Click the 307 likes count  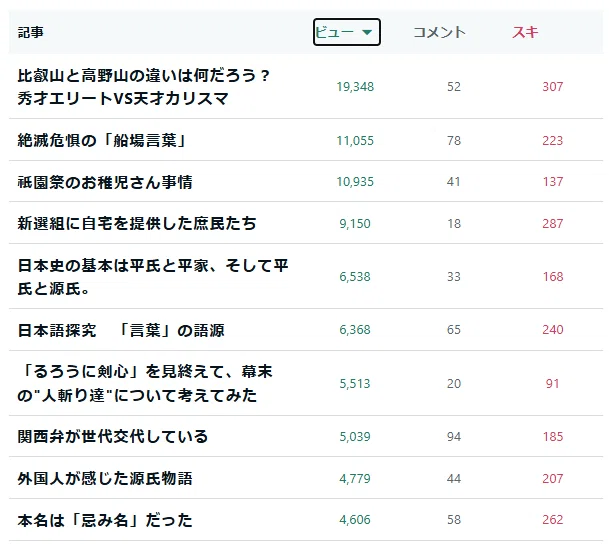click(553, 87)
